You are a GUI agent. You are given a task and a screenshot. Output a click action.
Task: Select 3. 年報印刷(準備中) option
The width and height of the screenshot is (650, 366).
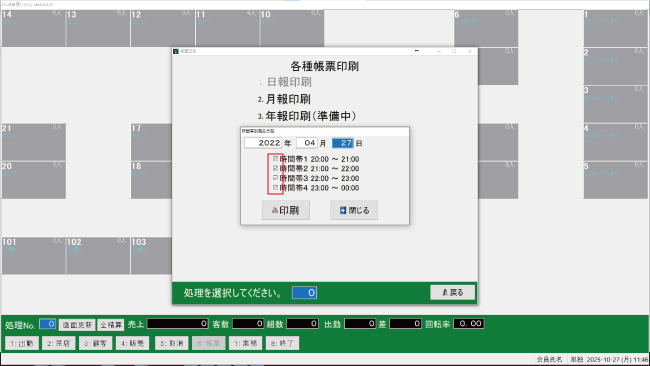[307, 116]
